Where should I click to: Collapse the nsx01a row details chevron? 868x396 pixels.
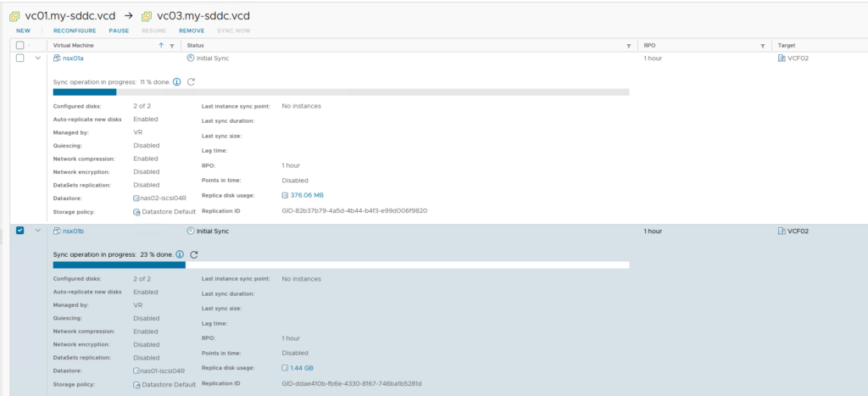(x=37, y=58)
